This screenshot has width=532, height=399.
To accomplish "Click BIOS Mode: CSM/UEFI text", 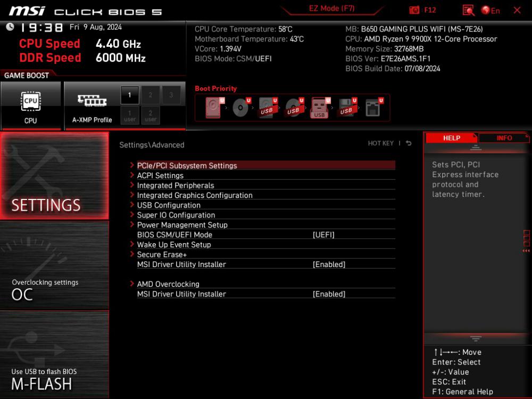I will [x=233, y=59].
